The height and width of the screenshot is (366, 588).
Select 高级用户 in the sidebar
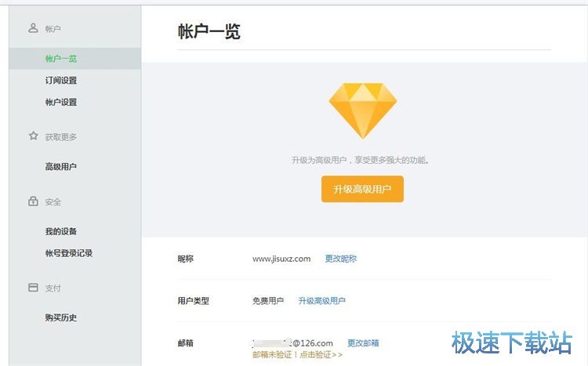(61, 166)
